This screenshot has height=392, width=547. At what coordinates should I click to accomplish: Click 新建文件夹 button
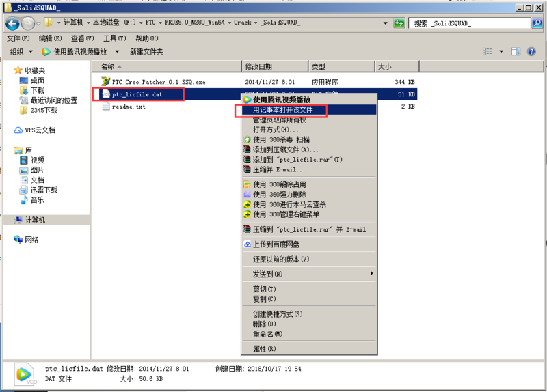[x=146, y=52]
